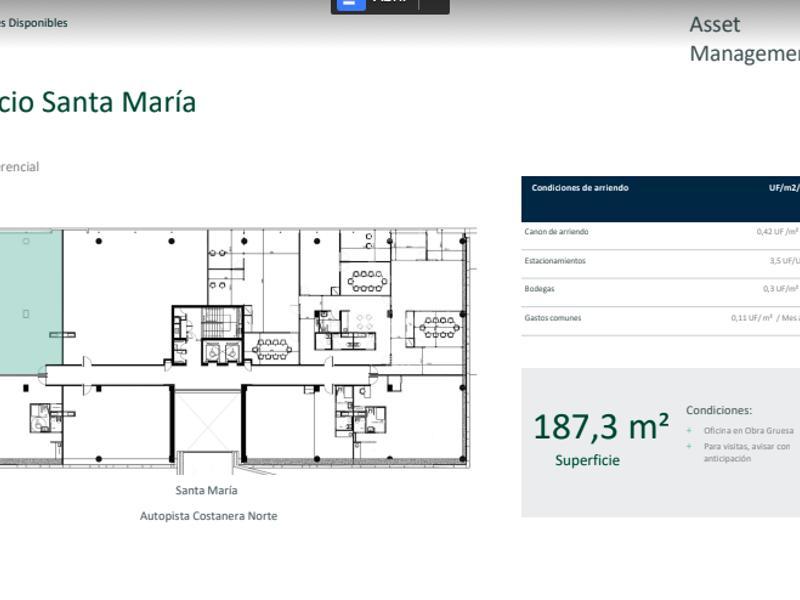
Task: Click the "Autopista Costanera Norte" caption
Action: [209, 516]
